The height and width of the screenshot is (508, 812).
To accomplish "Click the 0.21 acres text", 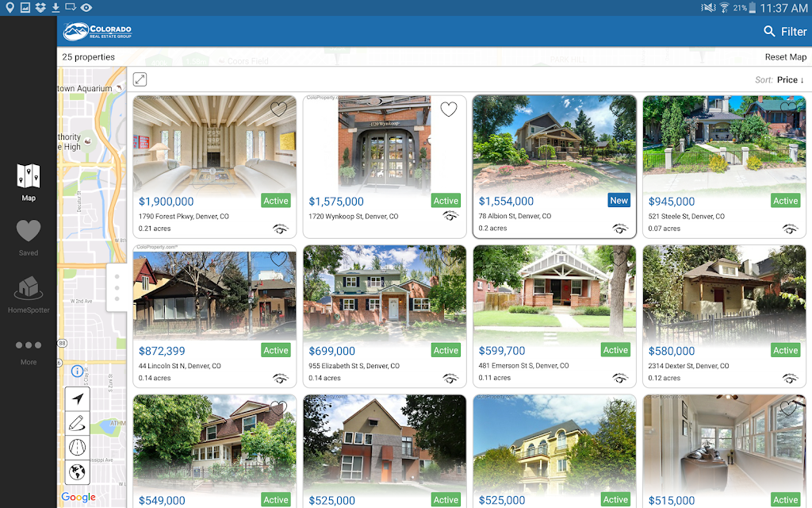I will [155, 229].
